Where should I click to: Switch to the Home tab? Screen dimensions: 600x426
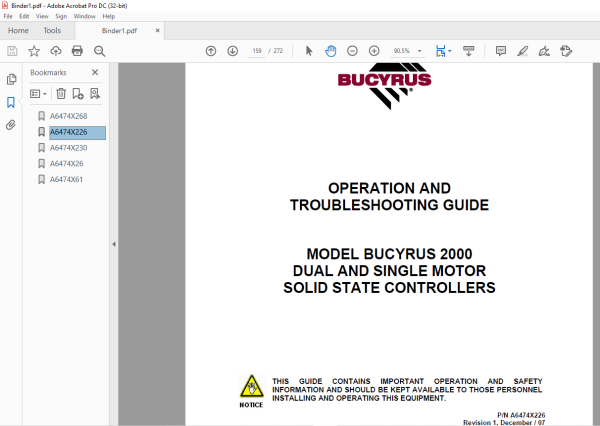pos(18,30)
